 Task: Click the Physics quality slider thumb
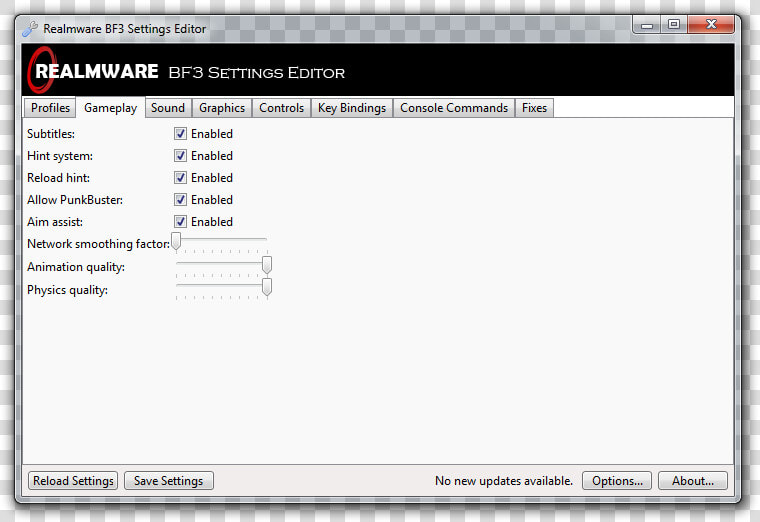(267, 287)
